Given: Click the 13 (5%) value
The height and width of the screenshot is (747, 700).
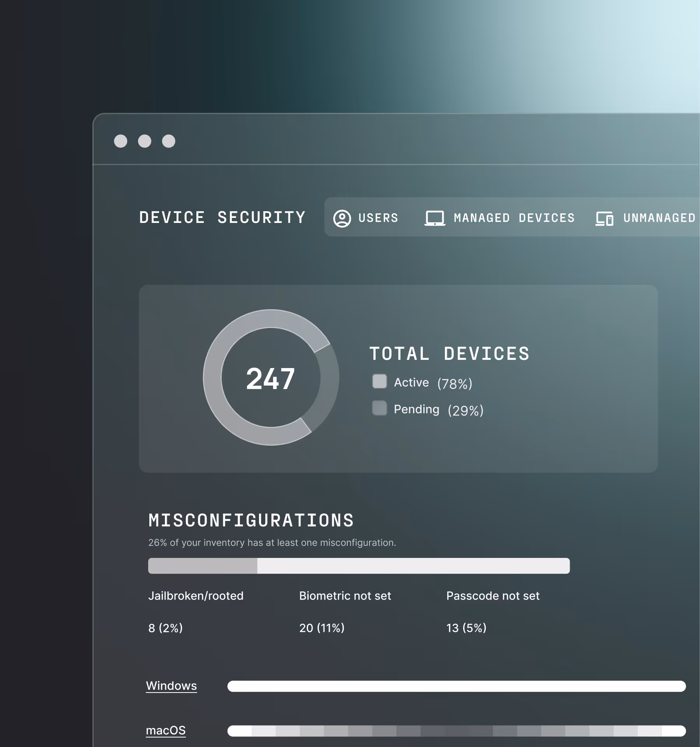Looking at the screenshot, I should click(467, 628).
